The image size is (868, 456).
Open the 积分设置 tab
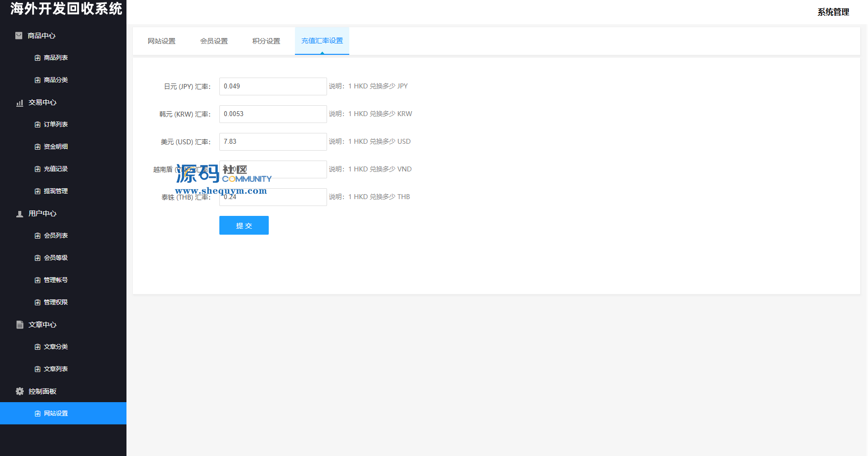click(266, 41)
